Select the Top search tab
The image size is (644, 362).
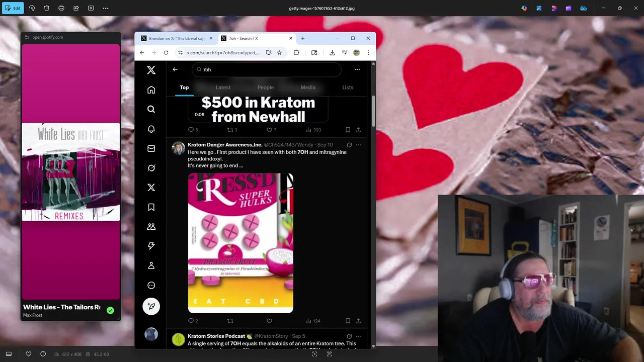coord(184,87)
